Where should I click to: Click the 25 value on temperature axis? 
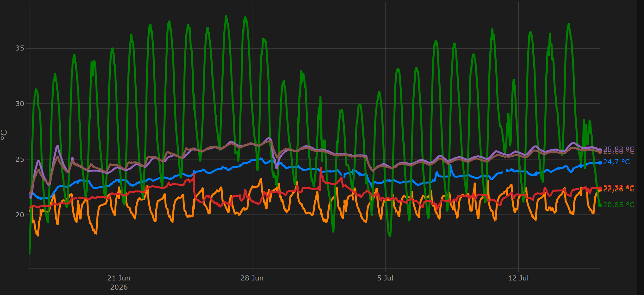[x=20, y=160]
